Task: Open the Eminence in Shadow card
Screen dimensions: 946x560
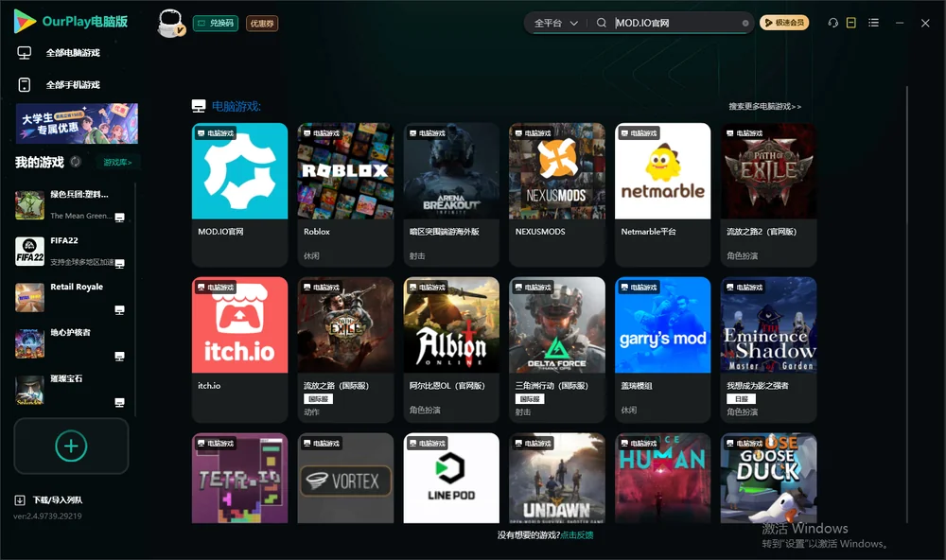Action: click(768, 349)
